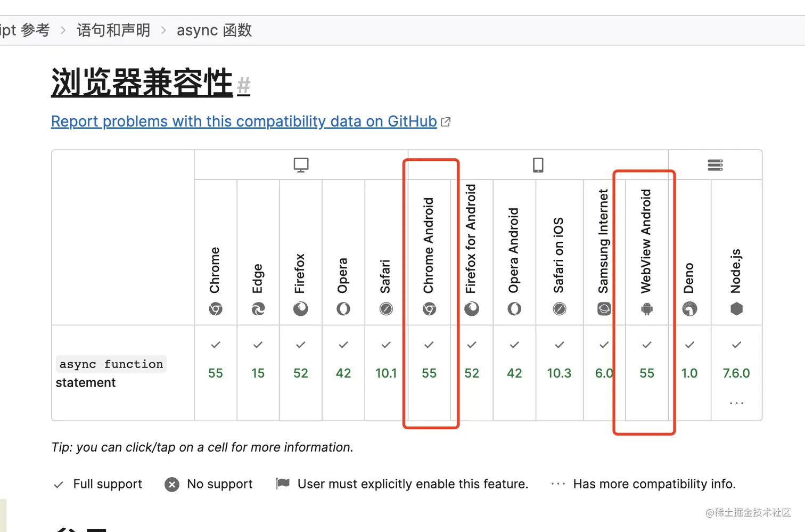Click the 'User must explicitly enable' legend text
This screenshot has height=532, width=805.
(x=413, y=484)
